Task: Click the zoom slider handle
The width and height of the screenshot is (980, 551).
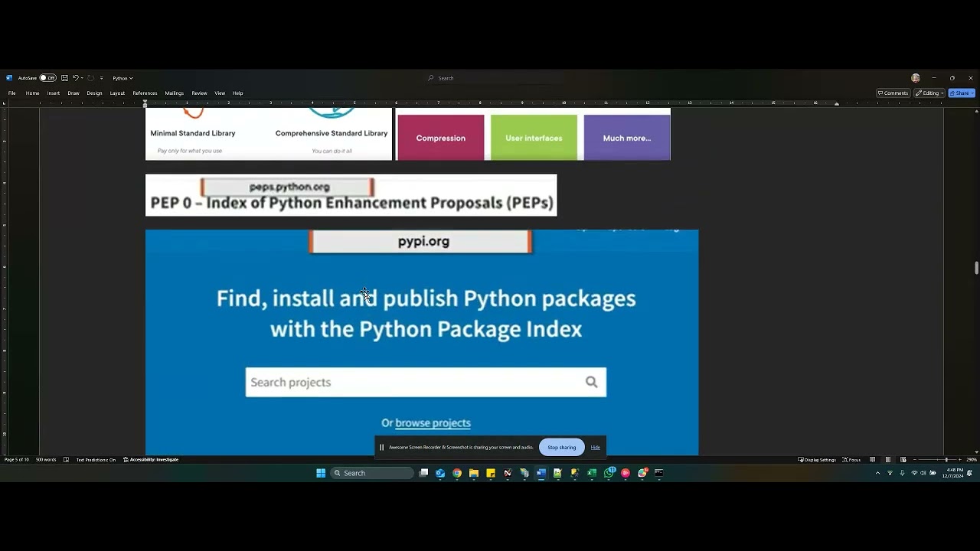Action: 946,460
